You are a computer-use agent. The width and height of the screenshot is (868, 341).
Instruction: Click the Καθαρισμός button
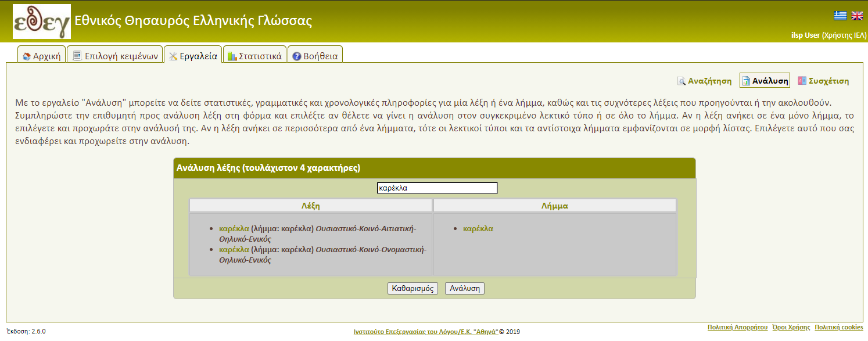pyautogui.click(x=413, y=288)
